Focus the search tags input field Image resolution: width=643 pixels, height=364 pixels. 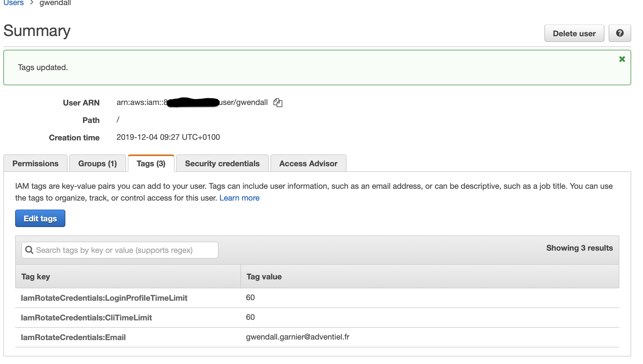tap(124, 250)
